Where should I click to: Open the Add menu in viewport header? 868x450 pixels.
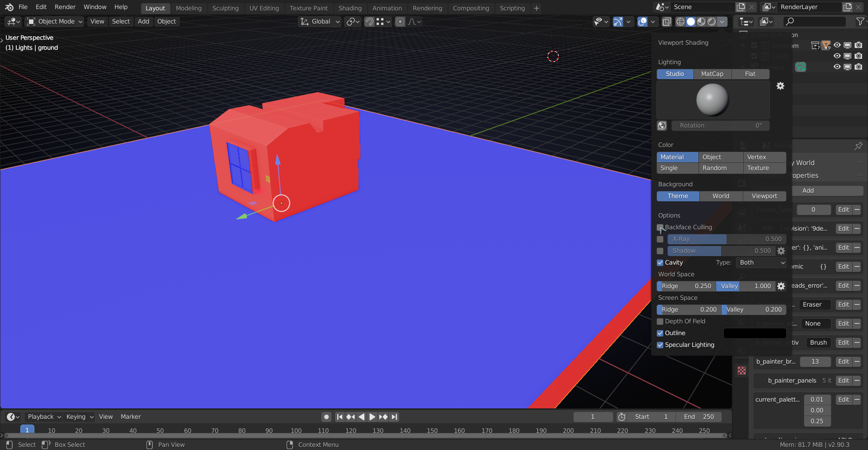(143, 21)
